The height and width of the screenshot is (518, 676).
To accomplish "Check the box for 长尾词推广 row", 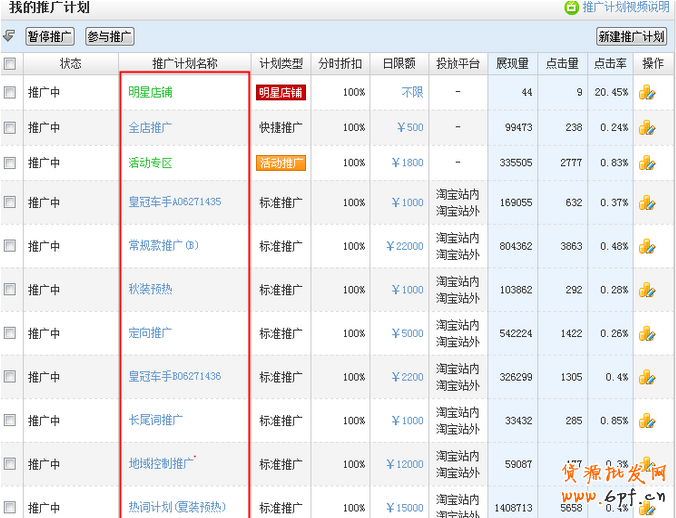I will pyautogui.click(x=9, y=420).
